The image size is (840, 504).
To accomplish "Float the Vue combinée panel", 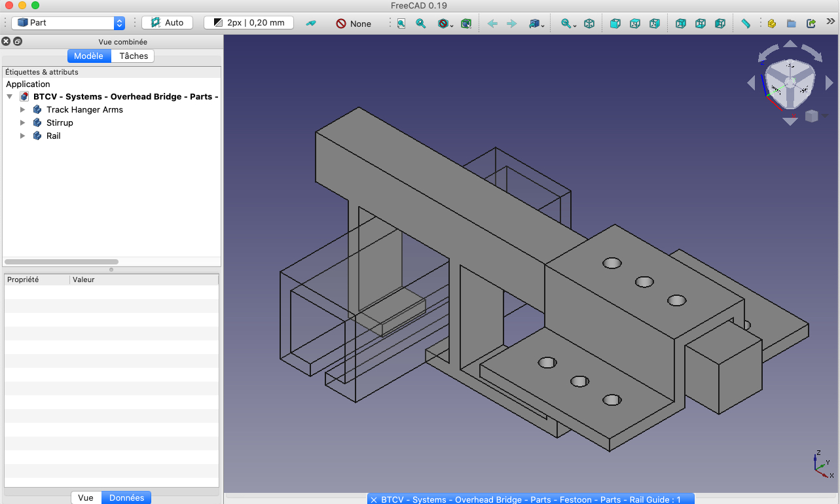I will 18,42.
